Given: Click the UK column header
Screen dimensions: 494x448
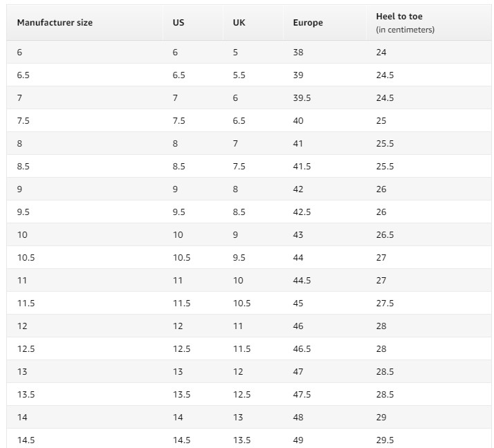Looking at the screenshot, I should coord(239,23).
